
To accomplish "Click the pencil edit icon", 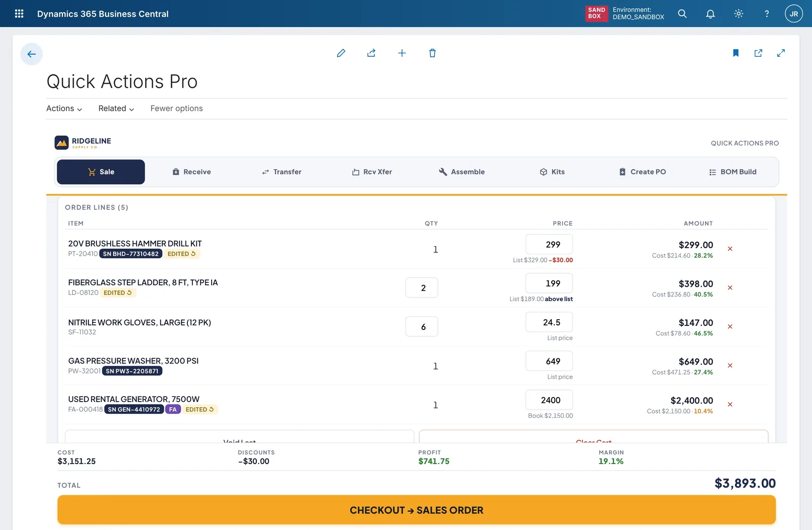I will [341, 53].
